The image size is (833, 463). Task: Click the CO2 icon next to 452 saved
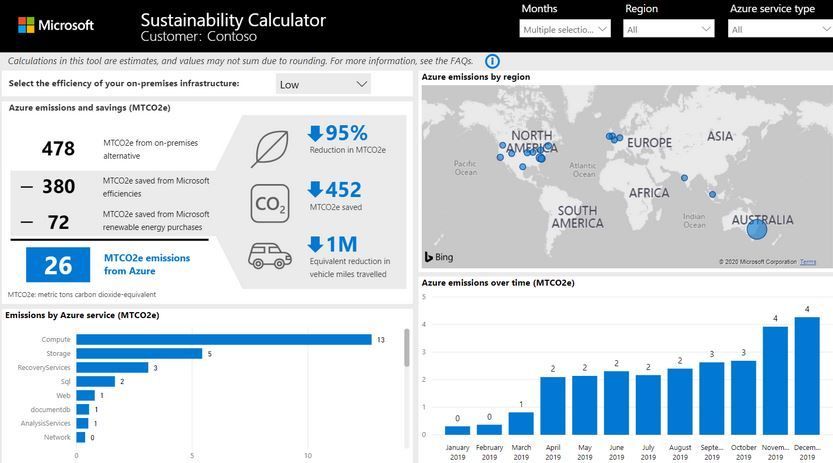[270, 203]
